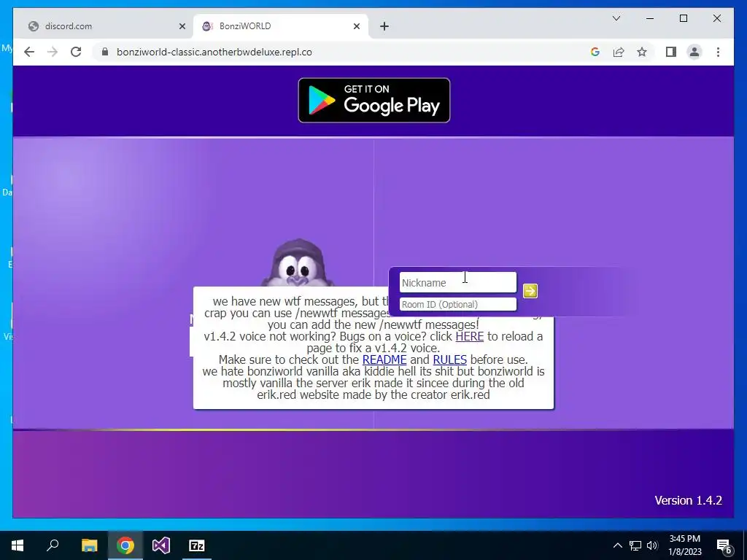Click the Room ID (Optional) field
Viewport: 747px width, 560px height.
458,304
